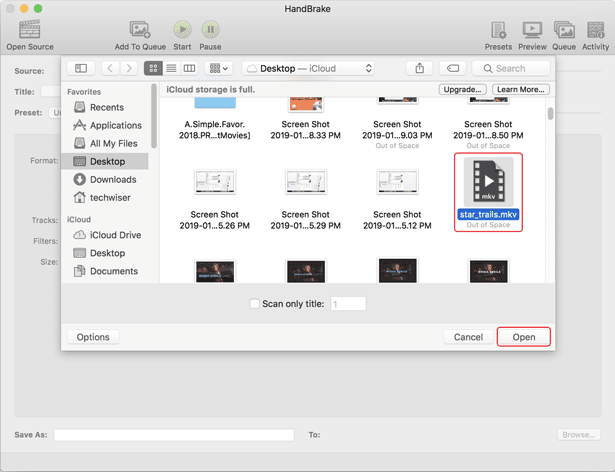
Task: Click the green Start button in toolbar
Action: 182,29
